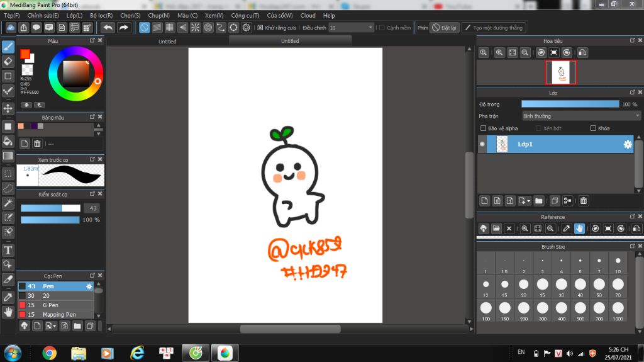Open Pen brush settings gear
This screenshot has width=644, height=362.
(89, 286)
